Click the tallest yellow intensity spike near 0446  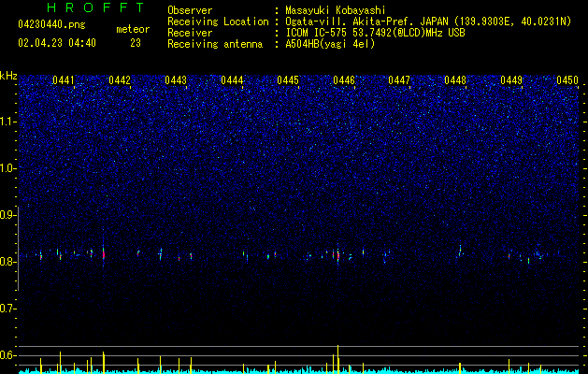tap(337, 359)
